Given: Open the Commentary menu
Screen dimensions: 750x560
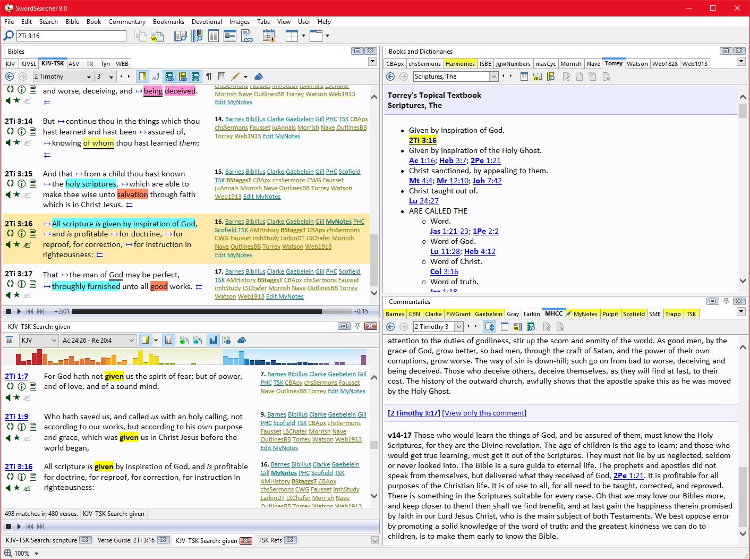Looking at the screenshot, I should [x=127, y=22].
